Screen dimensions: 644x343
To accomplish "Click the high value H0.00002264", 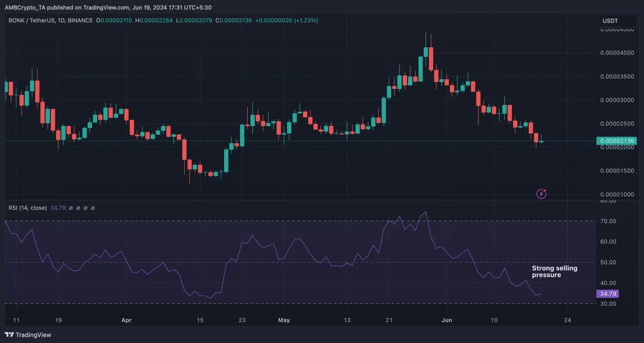I will 154,20.
